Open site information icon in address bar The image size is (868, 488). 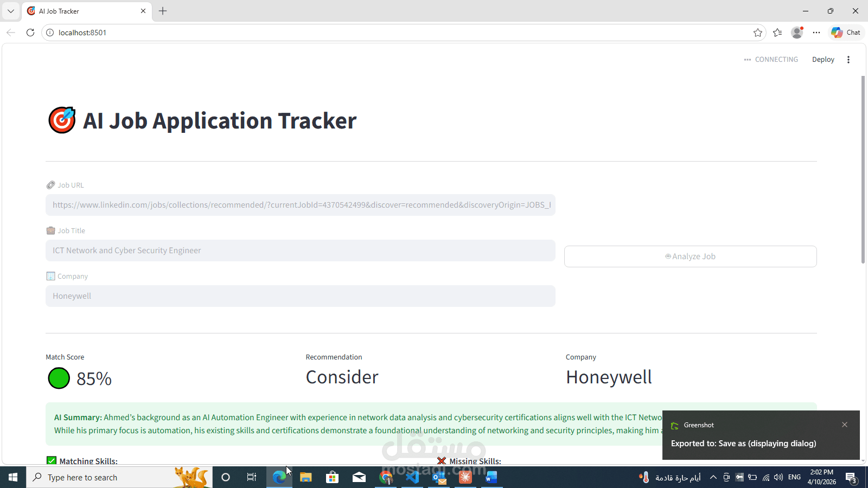(50, 33)
